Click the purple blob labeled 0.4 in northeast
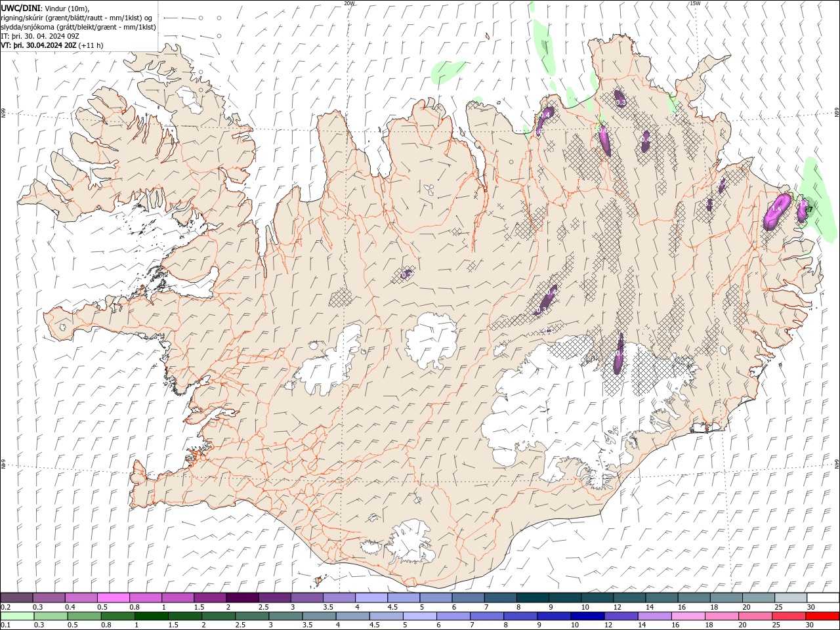Screen dimensions: 840x630 point(646,140)
